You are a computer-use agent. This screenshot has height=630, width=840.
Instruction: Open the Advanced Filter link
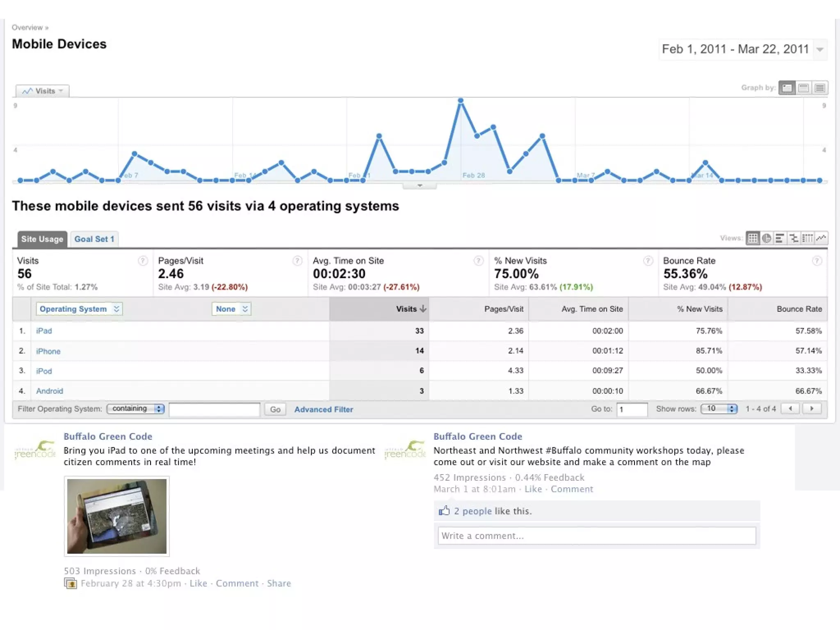point(323,409)
